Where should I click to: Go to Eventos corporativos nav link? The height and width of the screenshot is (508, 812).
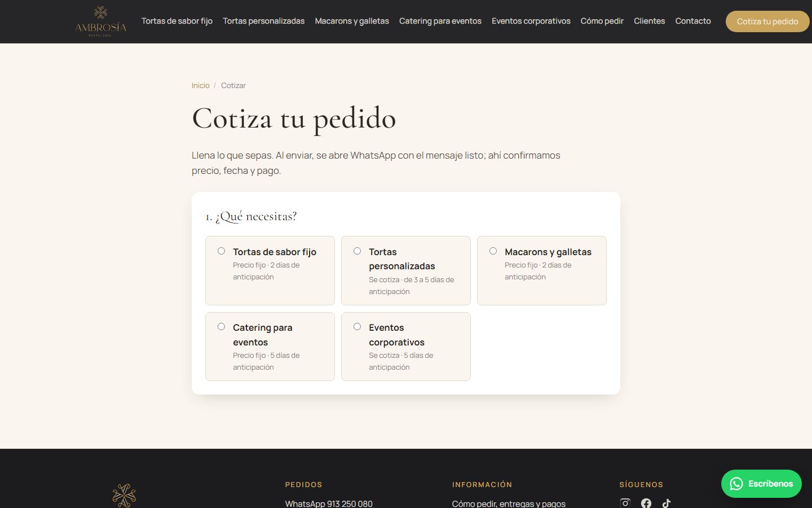click(531, 21)
